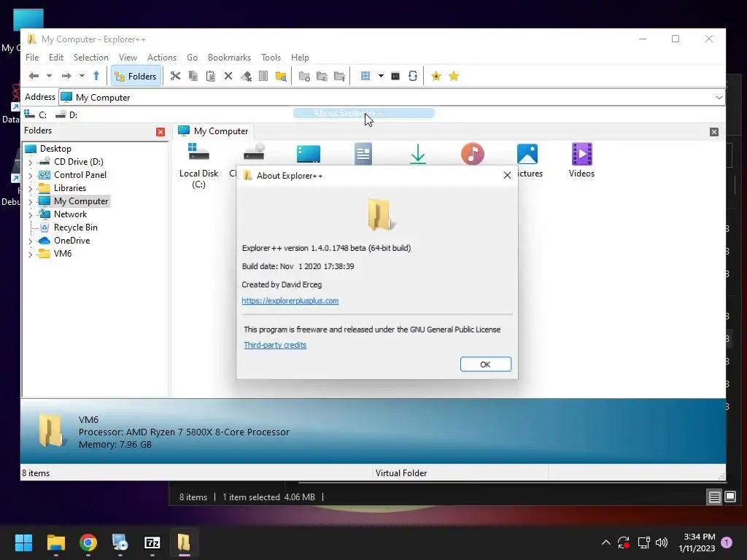The width and height of the screenshot is (747, 560).
Task: Expand Network tree node
Action: click(31, 215)
